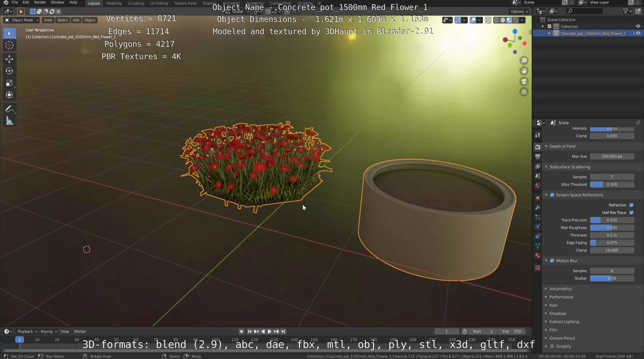The height and width of the screenshot is (359, 644).
Task: Play the animation forward
Action: (x=270, y=331)
